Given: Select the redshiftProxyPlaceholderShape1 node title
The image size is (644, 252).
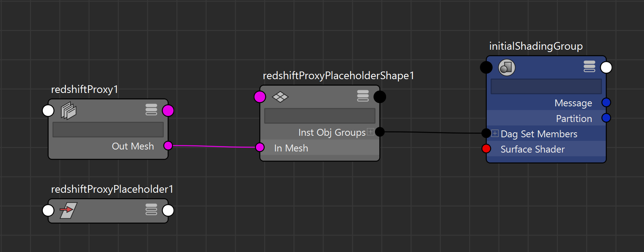Looking at the screenshot, I should click(338, 76).
